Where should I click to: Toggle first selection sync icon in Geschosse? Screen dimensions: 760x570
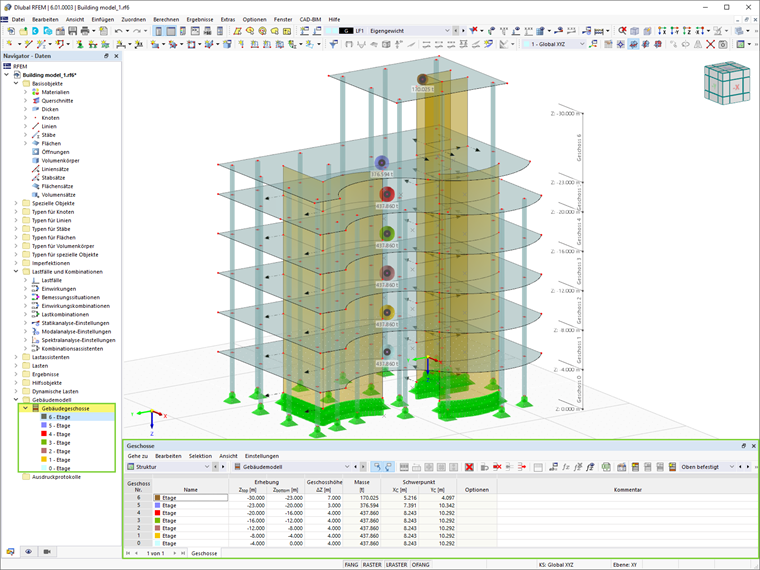pyautogui.click(x=377, y=467)
